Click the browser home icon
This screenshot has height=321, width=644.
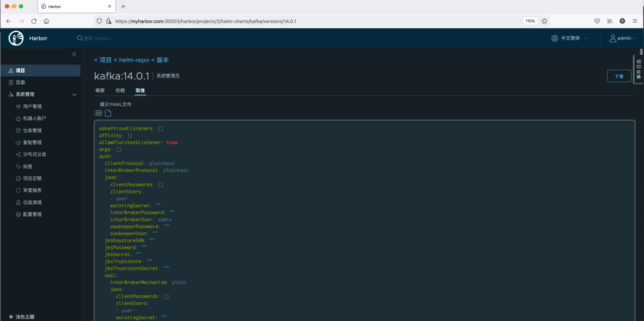(x=47, y=21)
